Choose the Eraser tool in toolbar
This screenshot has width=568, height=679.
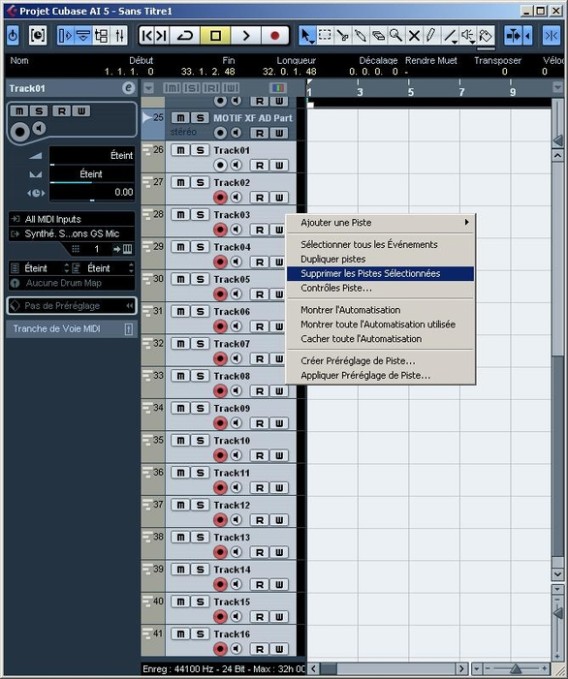pyautogui.click(x=378, y=36)
